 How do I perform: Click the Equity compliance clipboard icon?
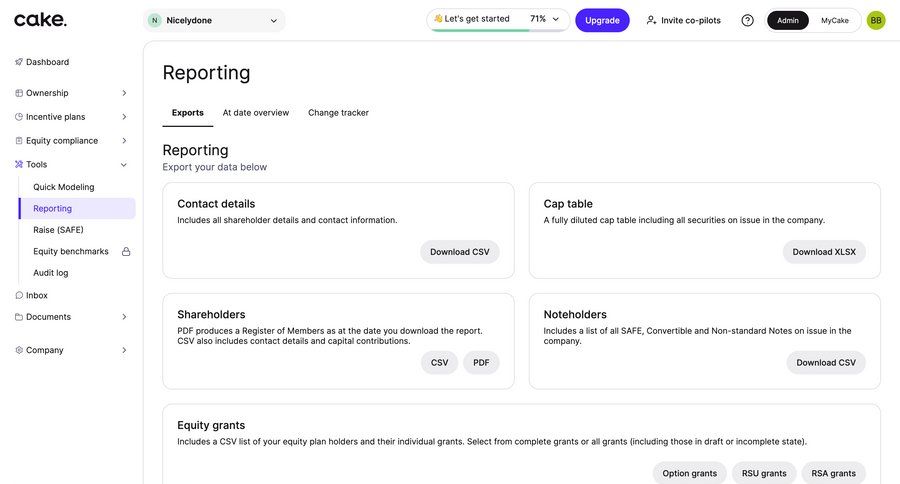[x=19, y=141]
